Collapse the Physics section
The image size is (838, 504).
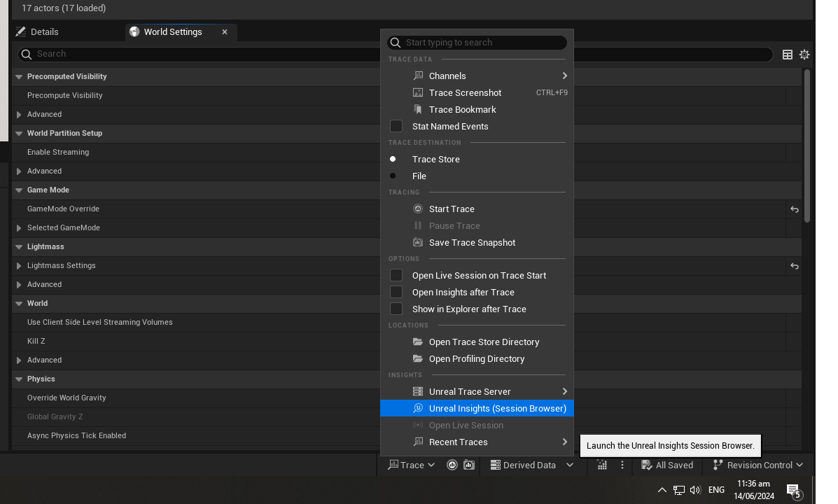[x=19, y=379]
